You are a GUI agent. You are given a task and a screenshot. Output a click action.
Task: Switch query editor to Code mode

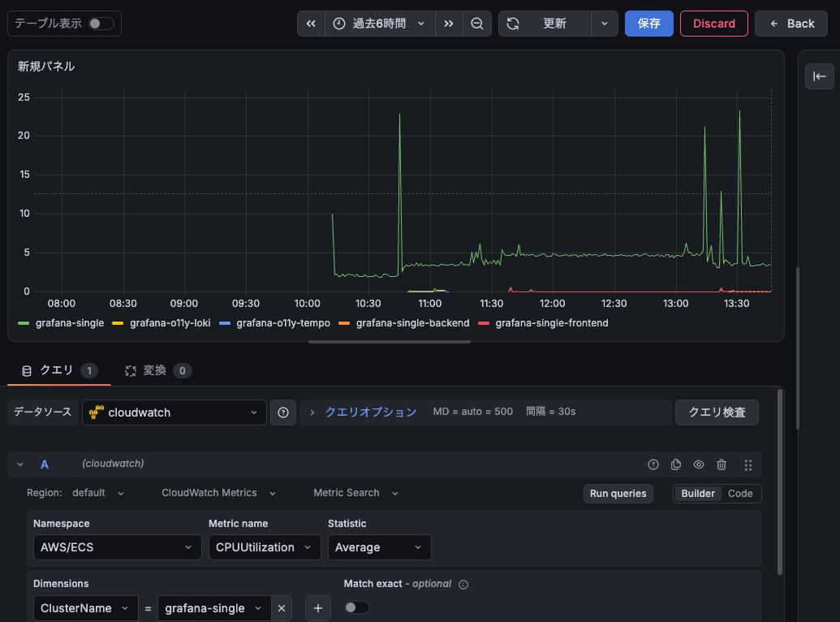[x=740, y=494]
